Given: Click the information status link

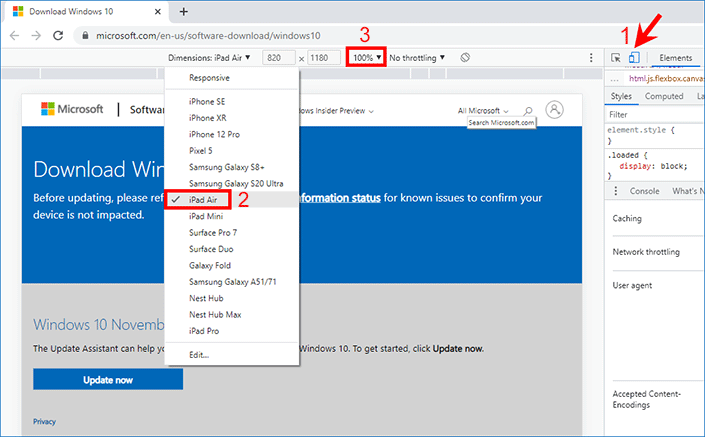Looking at the screenshot, I should coord(340,198).
